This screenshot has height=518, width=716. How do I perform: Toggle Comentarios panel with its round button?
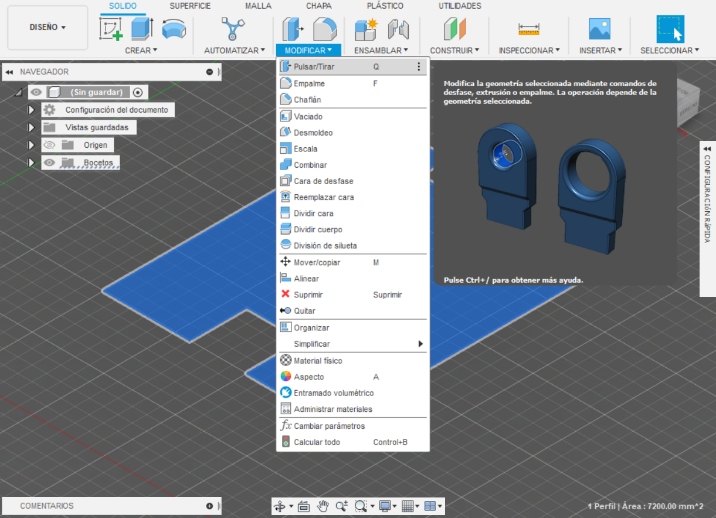click(209, 506)
